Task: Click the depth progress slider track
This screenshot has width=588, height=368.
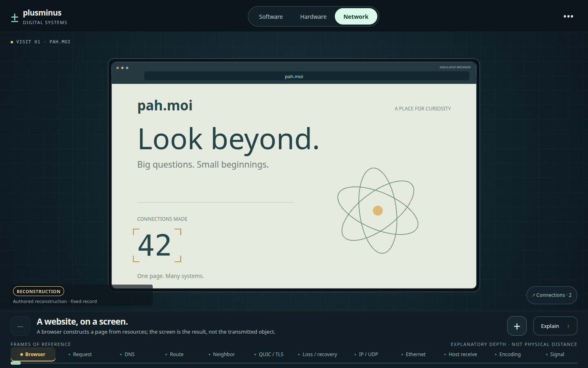Action: tap(294, 363)
